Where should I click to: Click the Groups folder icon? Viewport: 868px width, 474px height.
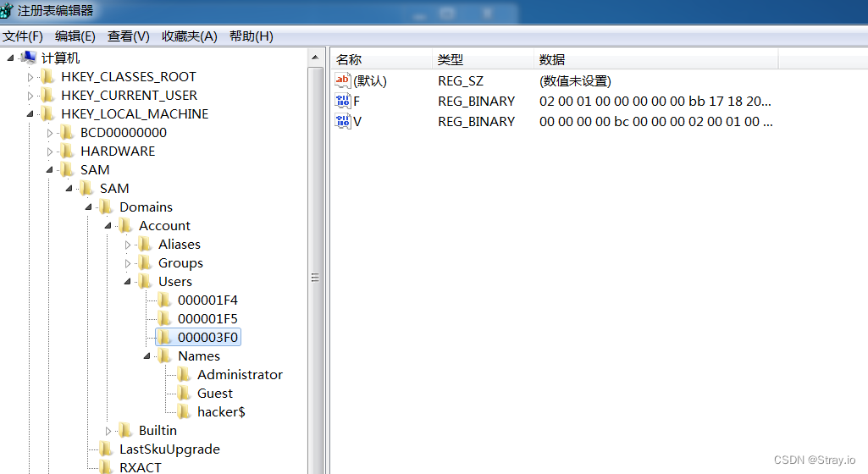click(x=146, y=262)
